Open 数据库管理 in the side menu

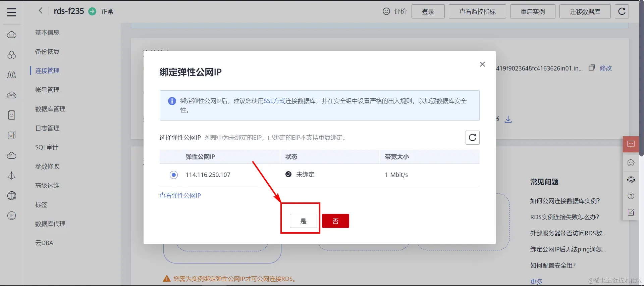pos(50,109)
